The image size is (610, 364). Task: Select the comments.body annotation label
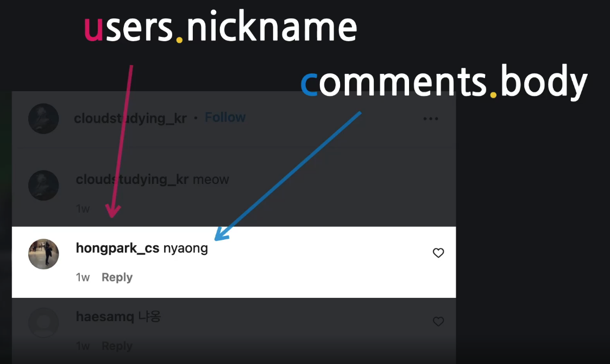point(444,81)
